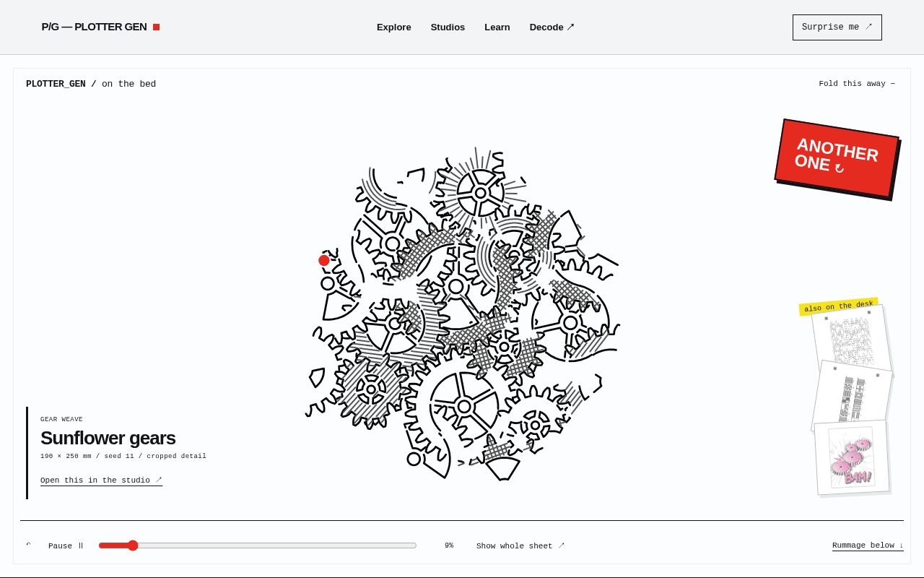
Task: Show whole sheet view
Action: [x=520, y=546]
